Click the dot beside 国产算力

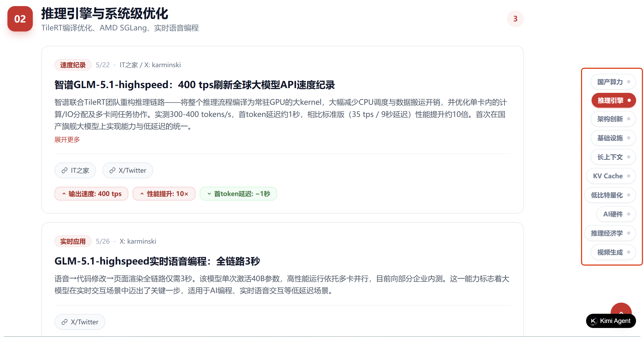[629, 82]
